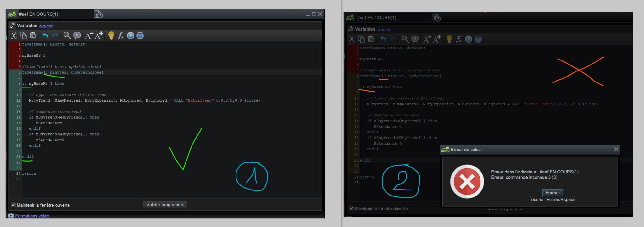644x227 pixels.
Task: Undo the last edit in right editor
Action: coord(383,39)
